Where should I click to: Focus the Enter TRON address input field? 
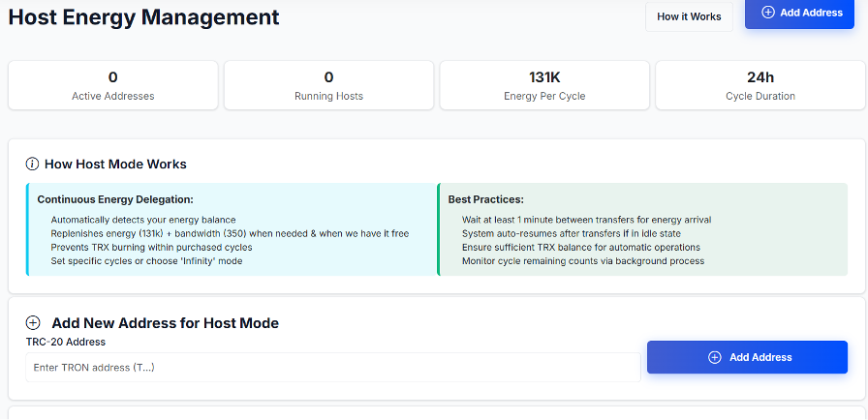(332, 367)
